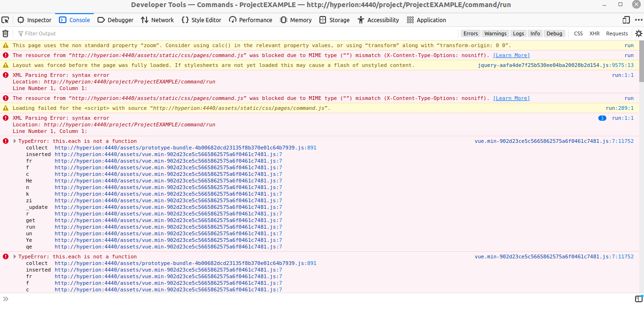Open the Network panel
The width and height of the screenshot is (644, 314).
click(x=157, y=20)
